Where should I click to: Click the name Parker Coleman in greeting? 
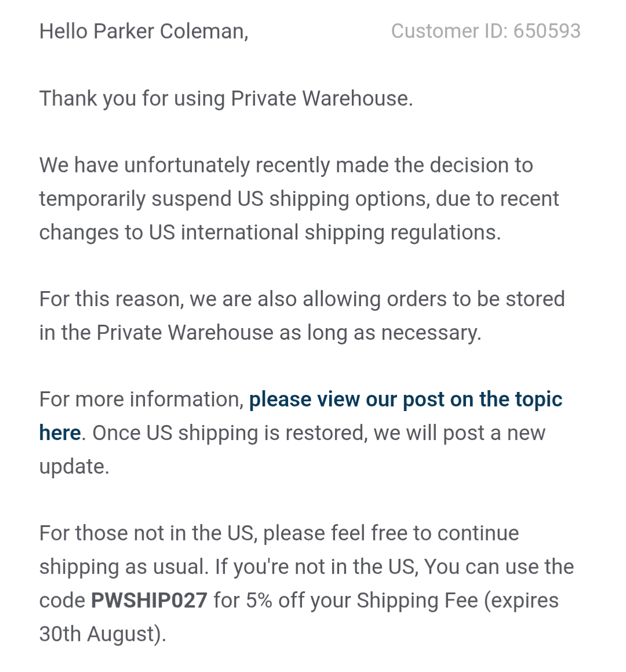170,31
